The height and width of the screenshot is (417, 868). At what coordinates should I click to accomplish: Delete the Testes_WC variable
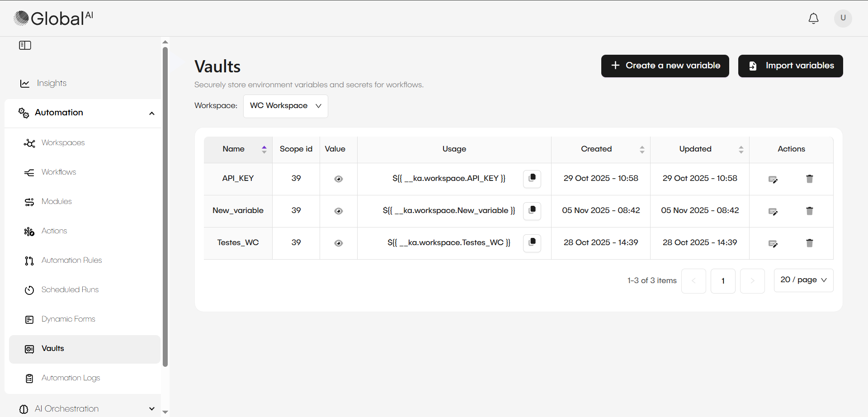[x=809, y=243]
